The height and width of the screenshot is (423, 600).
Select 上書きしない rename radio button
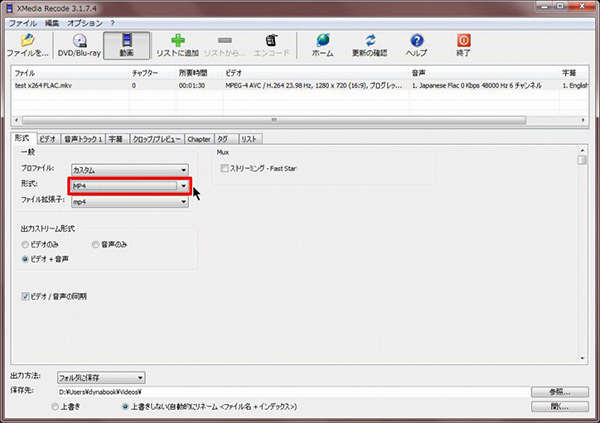[x=125, y=407]
